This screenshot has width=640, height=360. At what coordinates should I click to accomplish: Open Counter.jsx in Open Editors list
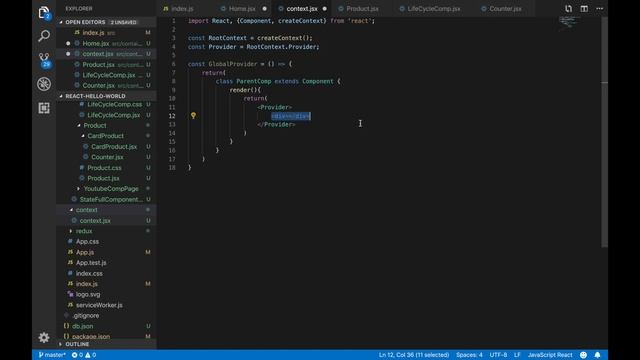point(106,86)
